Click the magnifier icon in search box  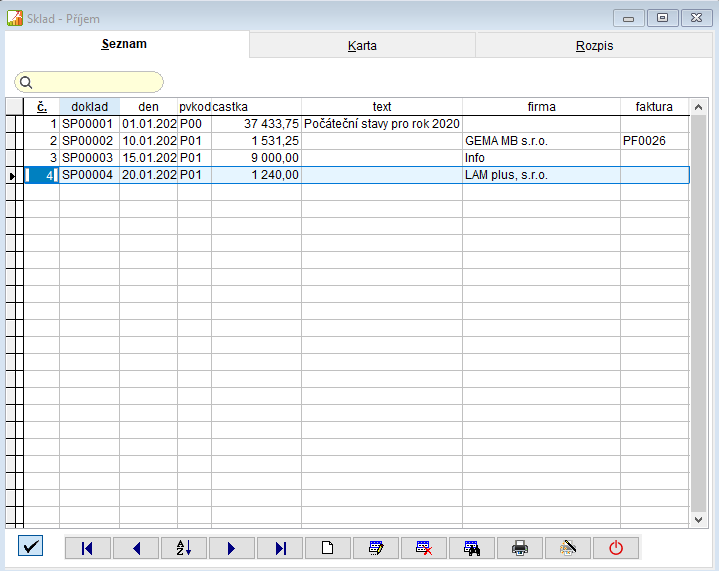(26, 83)
